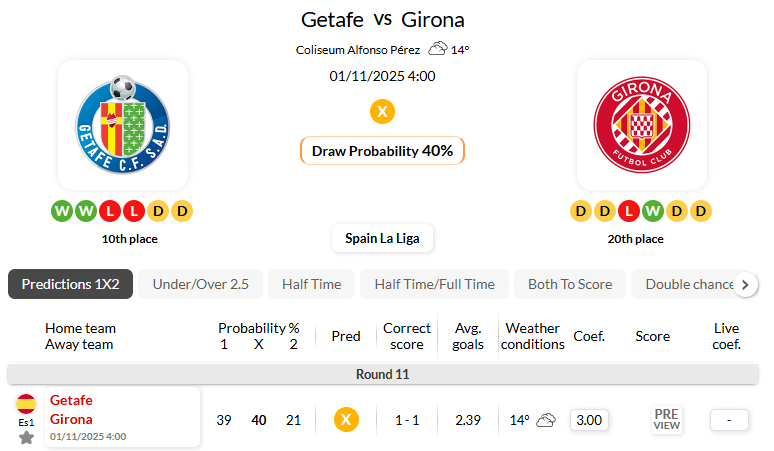Screen dimensions: 774x451
Task: Open the Getafe Girona match link
Action: [72, 410]
